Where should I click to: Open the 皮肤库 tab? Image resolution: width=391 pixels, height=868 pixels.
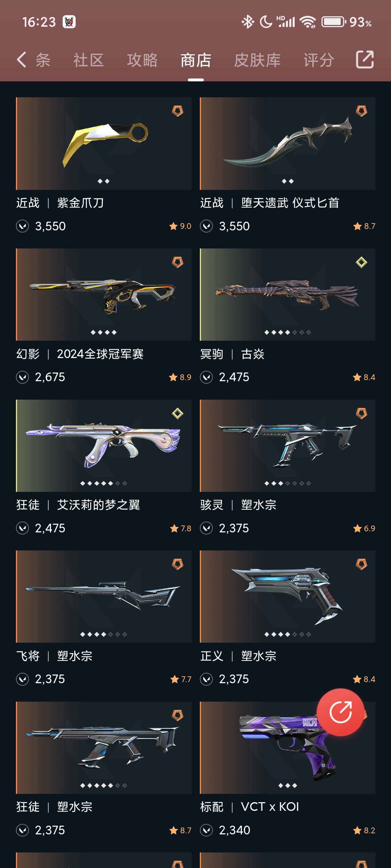pos(257,60)
